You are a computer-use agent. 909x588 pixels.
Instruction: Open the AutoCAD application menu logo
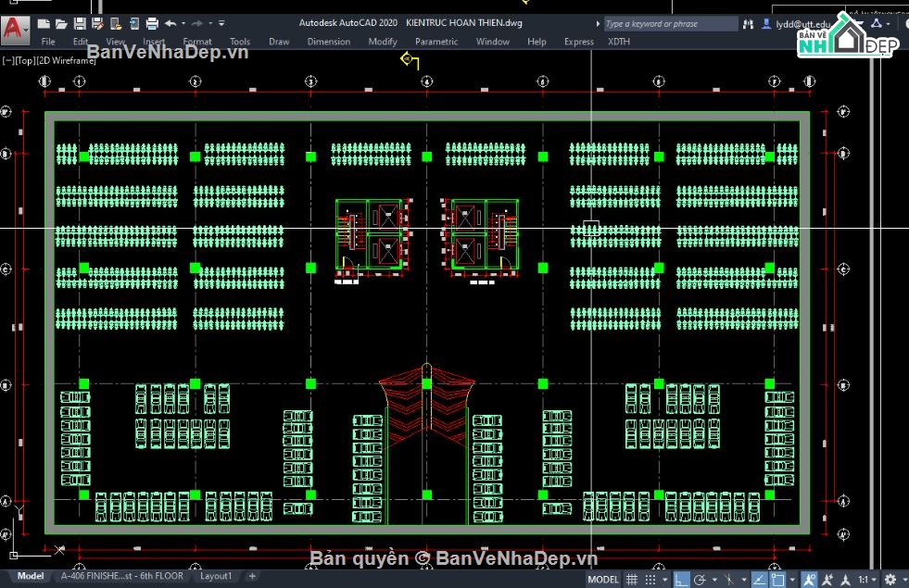coord(15,31)
